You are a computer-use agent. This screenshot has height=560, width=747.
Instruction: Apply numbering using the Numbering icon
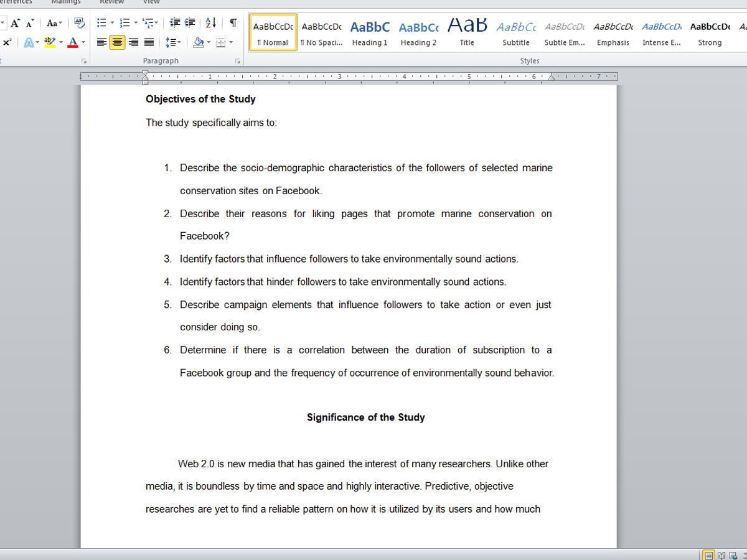pos(125,23)
